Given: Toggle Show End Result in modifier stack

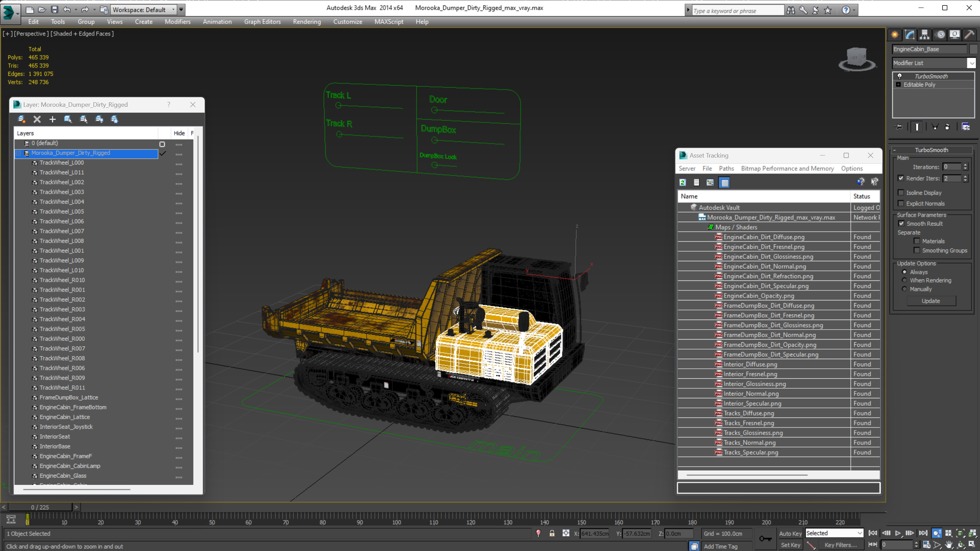Looking at the screenshot, I should tap(917, 127).
